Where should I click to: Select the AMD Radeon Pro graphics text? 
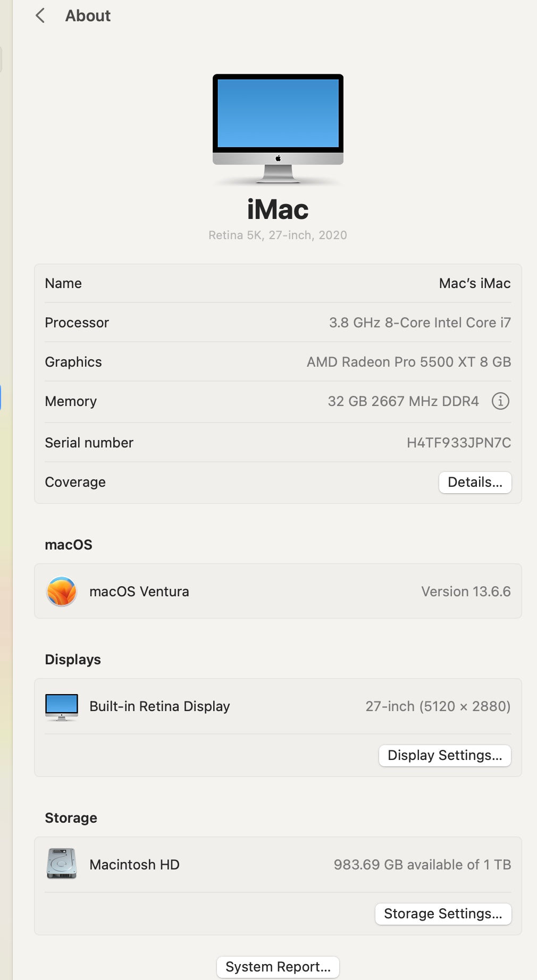pos(408,362)
